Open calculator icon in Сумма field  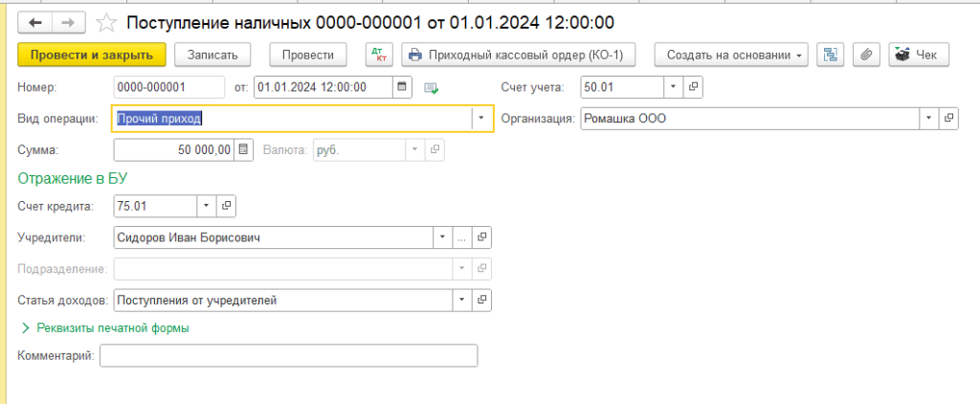tap(243, 149)
